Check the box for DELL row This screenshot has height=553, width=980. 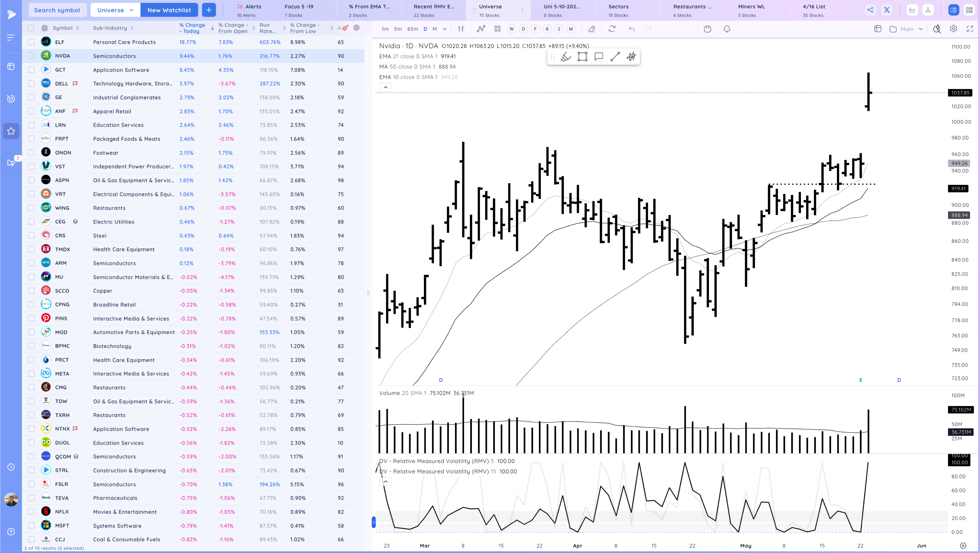31,84
